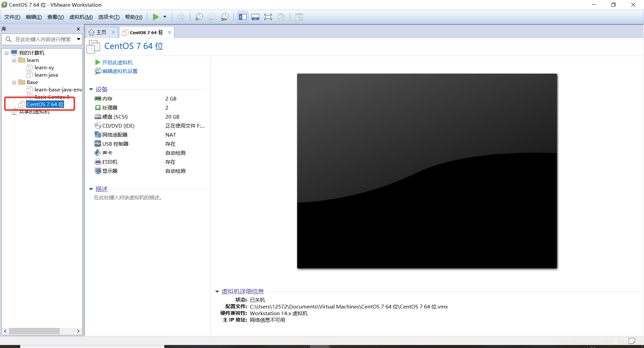Click the send Ctrl+Alt+Del toolbar icon
The width and height of the screenshot is (644, 348).
(x=181, y=17)
